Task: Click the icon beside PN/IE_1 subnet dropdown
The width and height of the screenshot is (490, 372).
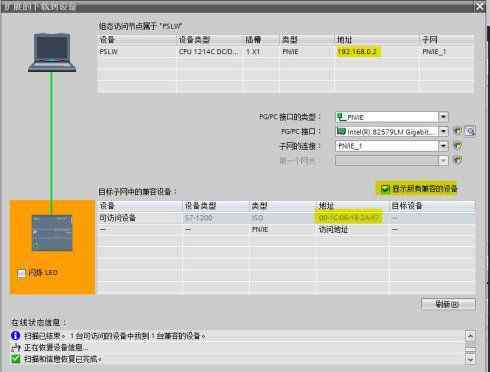Action: 458,146
